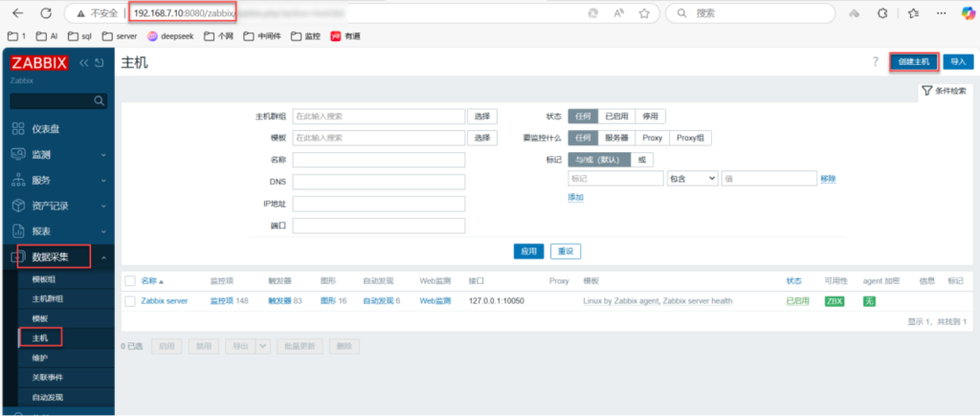Click in the 名称 filter input field

[x=378, y=160]
